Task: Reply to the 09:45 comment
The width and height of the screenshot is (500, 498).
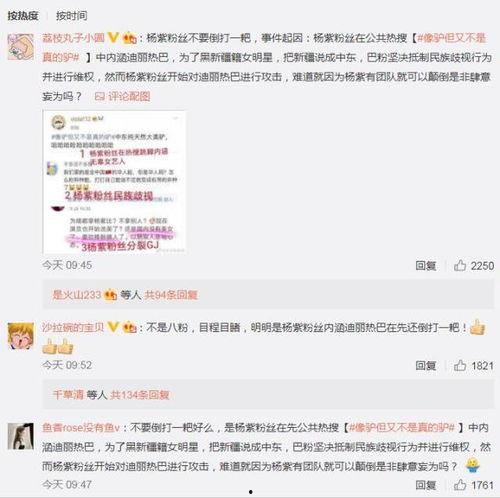Action: click(x=426, y=266)
